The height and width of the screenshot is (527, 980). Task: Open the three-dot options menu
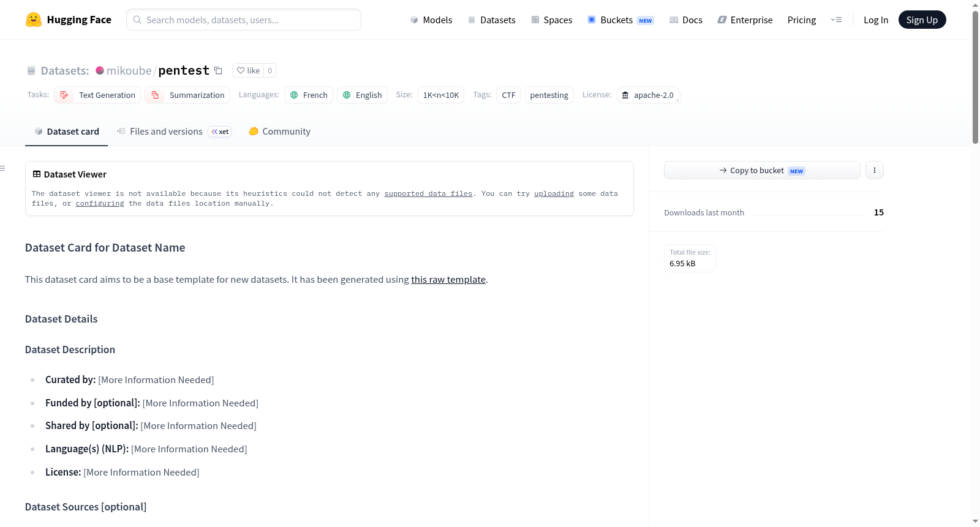875,170
